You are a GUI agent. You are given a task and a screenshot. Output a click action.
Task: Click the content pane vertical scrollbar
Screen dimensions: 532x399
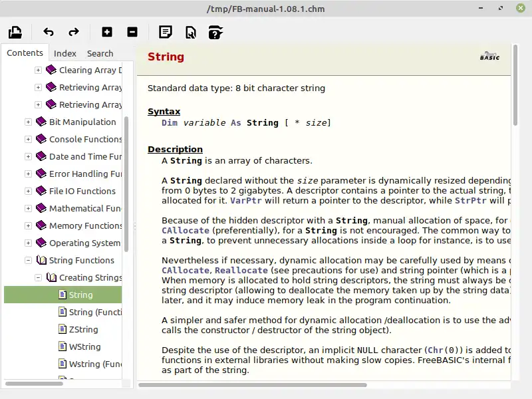(x=515, y=86)
